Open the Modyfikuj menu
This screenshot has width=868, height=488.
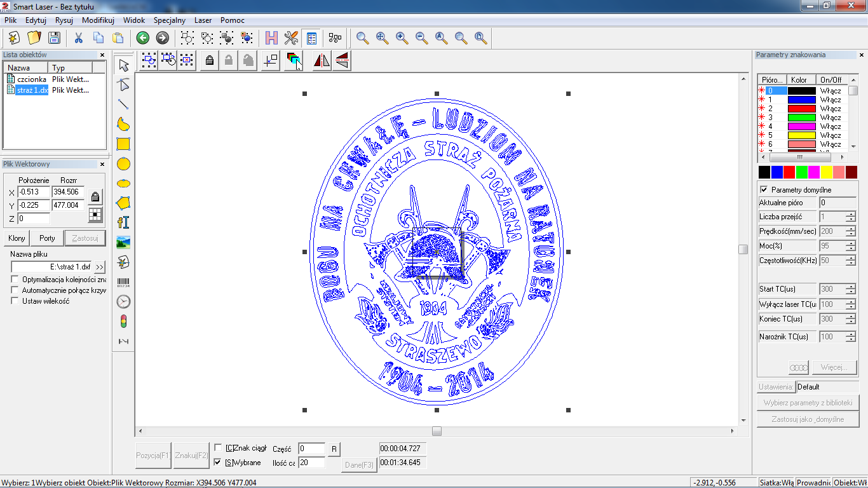[x=98, y=20]
